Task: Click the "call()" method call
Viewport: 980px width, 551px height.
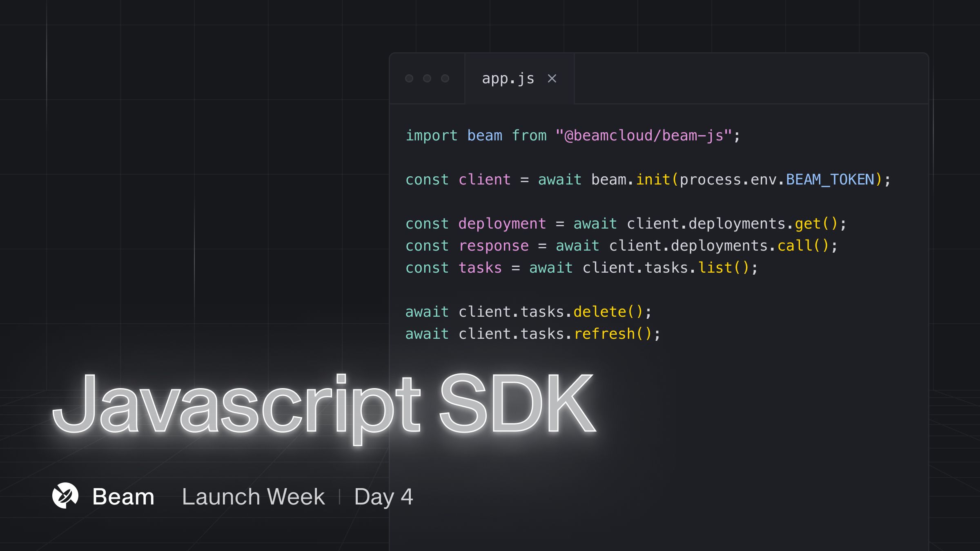Action: (803, 246)
